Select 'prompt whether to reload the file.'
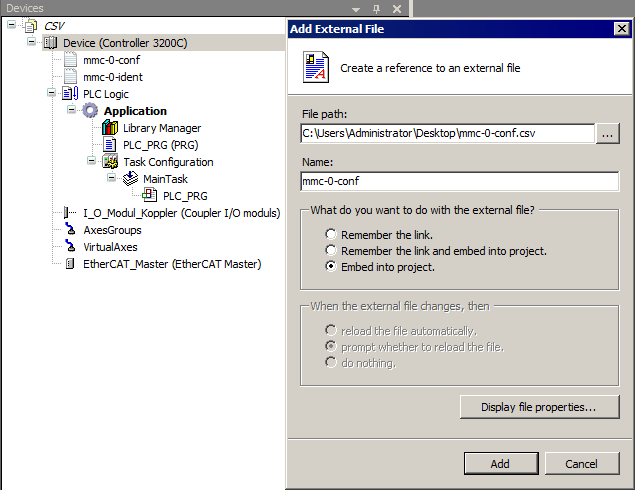The image size is (635, 490). click(x=331, y=346)
